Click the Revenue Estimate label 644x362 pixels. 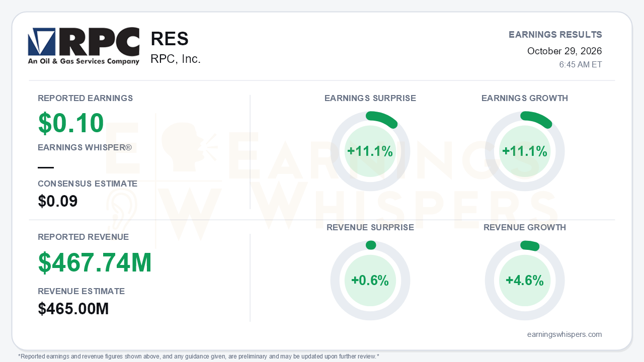point(82,291)
